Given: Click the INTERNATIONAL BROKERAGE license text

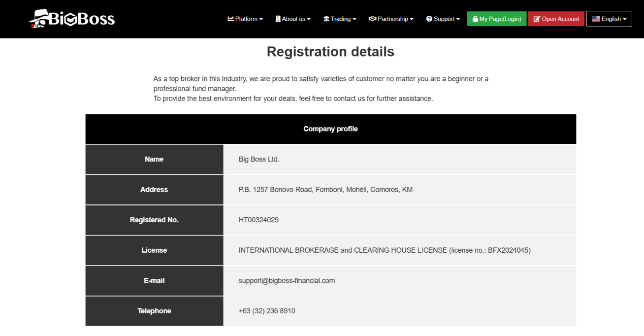Looking at the screenshot, I should click(x=385, y=250).
